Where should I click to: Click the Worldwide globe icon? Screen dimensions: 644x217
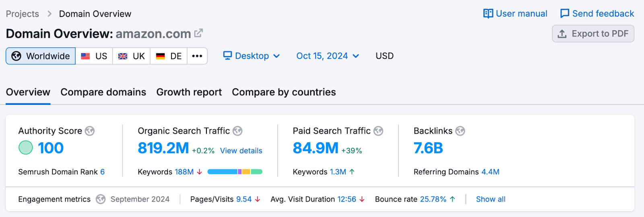pyautogui.click(x=16, y=56)
